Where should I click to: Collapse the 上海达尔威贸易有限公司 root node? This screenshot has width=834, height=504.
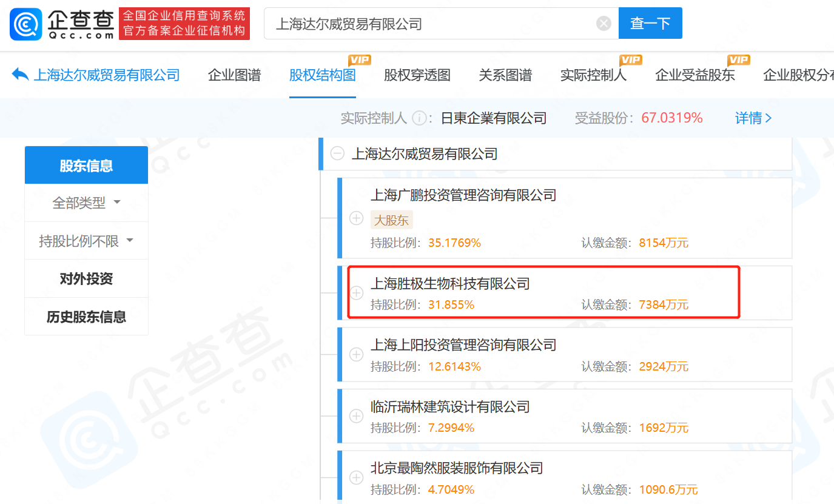[x=337, y=153]
